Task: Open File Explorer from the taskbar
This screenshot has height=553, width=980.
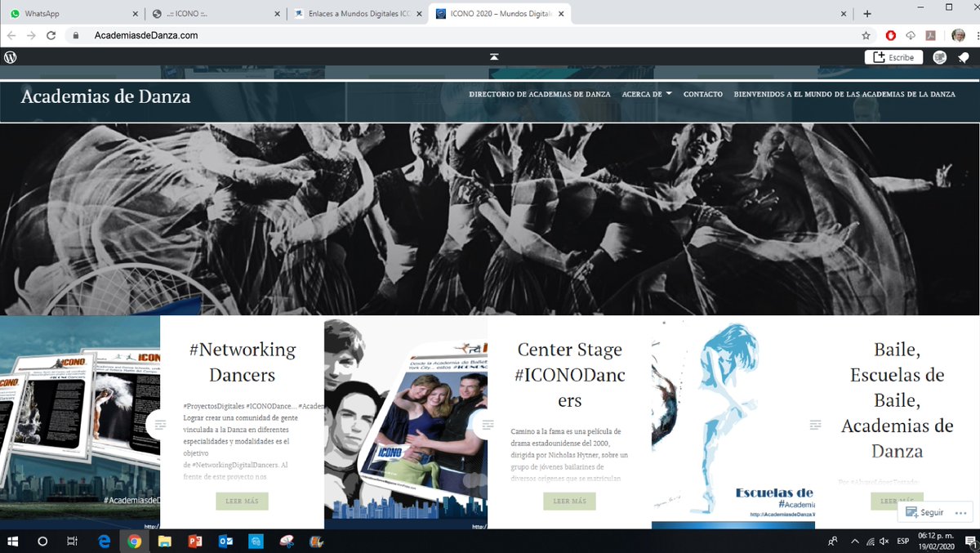Action: tap(164, 541)
